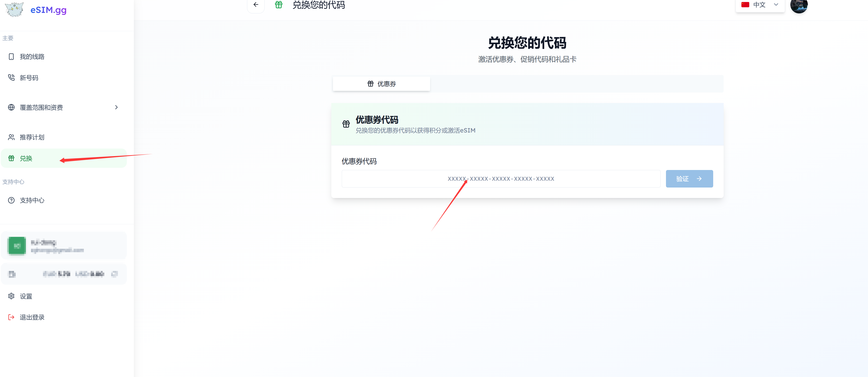Go to 新号码 page
The image size is (868, 377).
click(64, 78)
